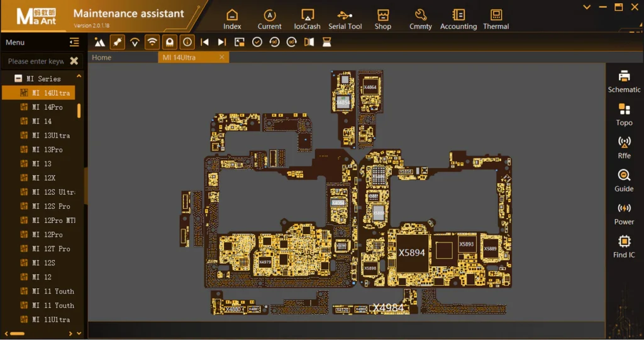Rotate board 90 degrees counterclockwise

(x=274, y=42)
